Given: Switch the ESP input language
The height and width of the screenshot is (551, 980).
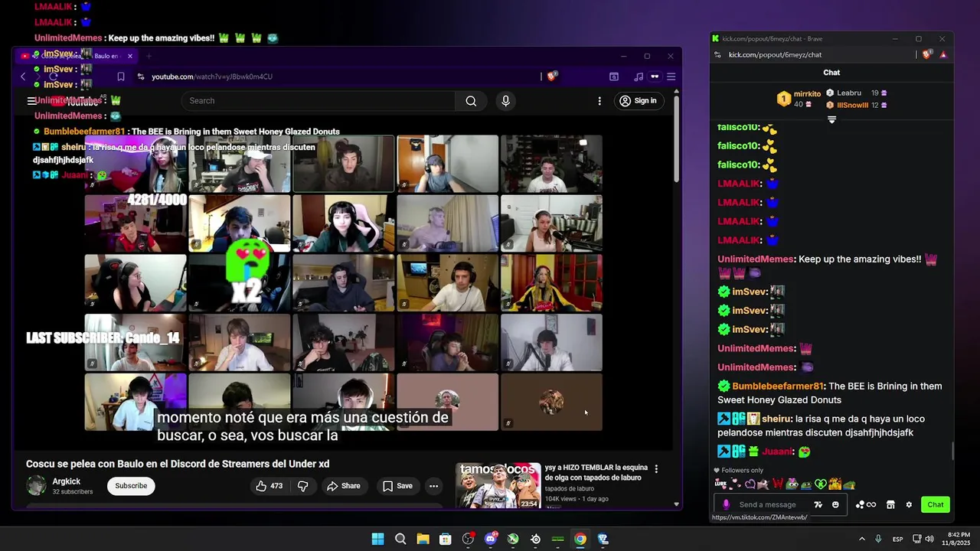Looking at the screenshot, I should 897,539.
